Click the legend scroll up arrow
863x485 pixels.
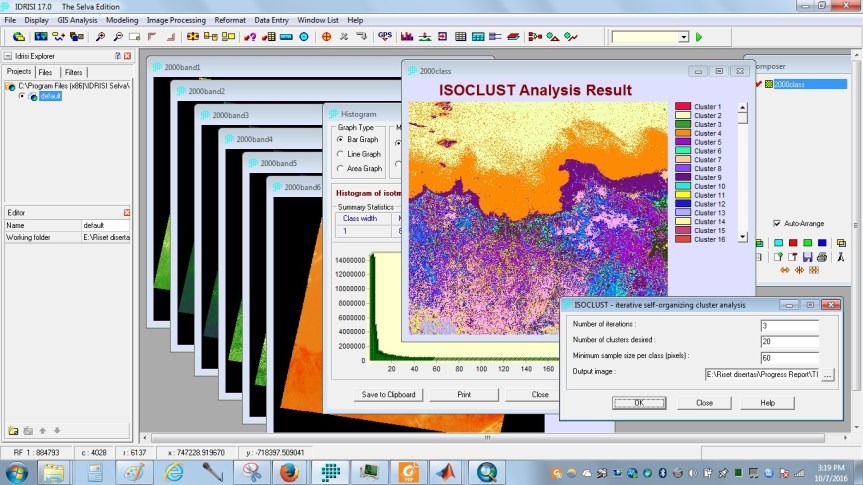point(742,107)
